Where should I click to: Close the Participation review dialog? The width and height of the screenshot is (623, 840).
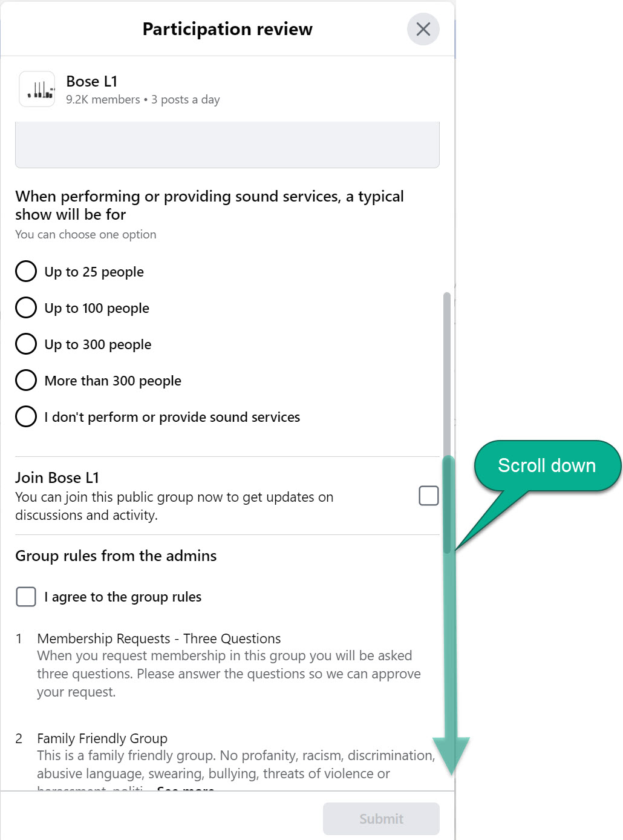pyautogui.click(x=423, y=29)
